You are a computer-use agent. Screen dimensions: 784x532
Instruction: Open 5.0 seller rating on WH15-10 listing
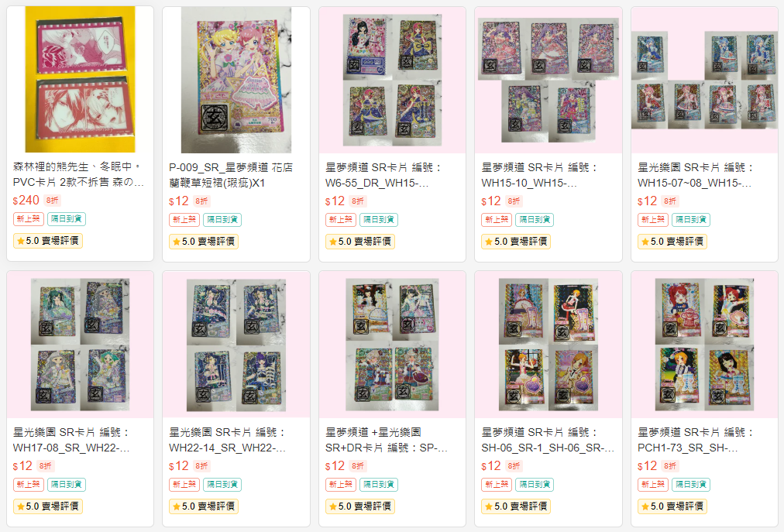(x=515, y=242)
